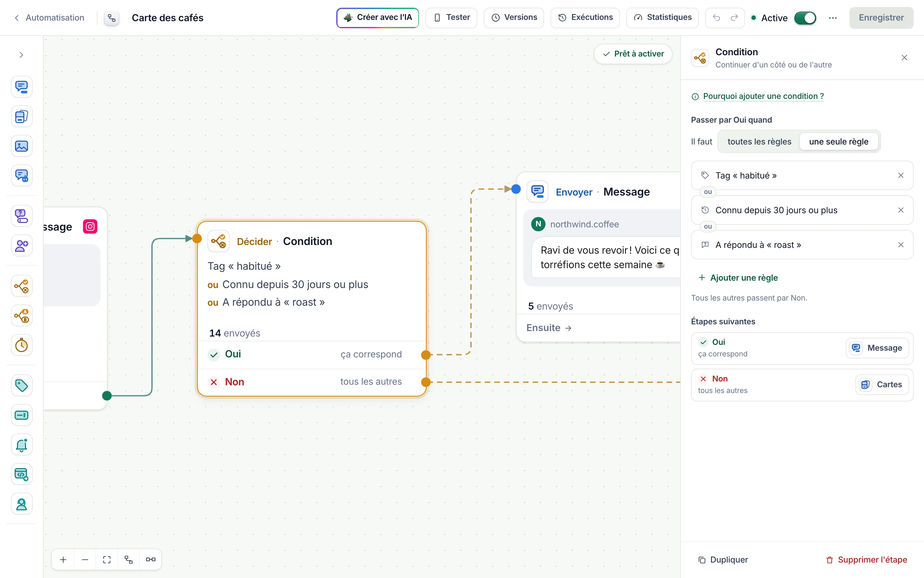Viewport: 924px width, 578px height.
Task: Fit the flow to screen
Action: (x=107, y=560)
